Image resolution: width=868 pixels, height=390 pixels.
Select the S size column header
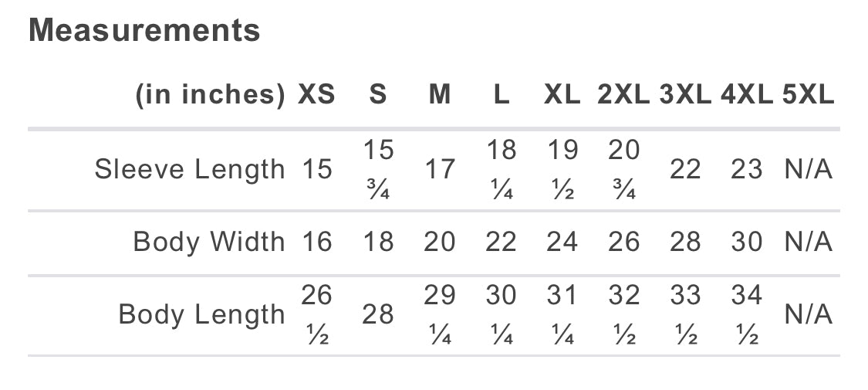tap(377, 95)
